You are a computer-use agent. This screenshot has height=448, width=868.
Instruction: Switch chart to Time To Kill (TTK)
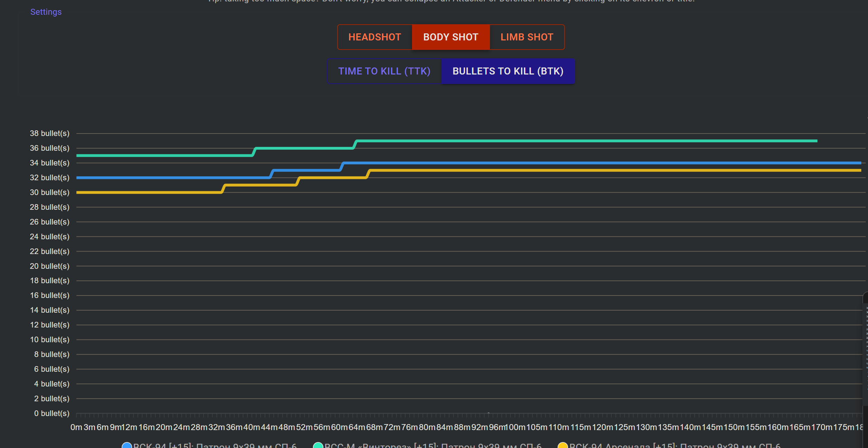click(x=384, y=71)
